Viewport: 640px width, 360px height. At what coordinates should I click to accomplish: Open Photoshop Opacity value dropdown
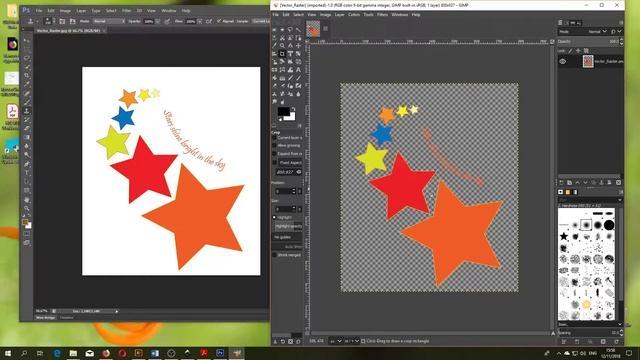point(158,21)
